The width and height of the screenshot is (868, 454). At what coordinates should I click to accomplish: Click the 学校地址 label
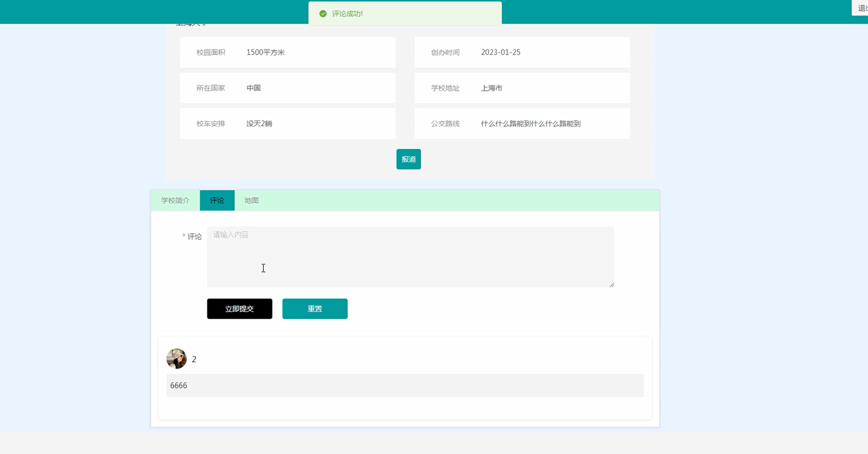[x=445, y=88]
